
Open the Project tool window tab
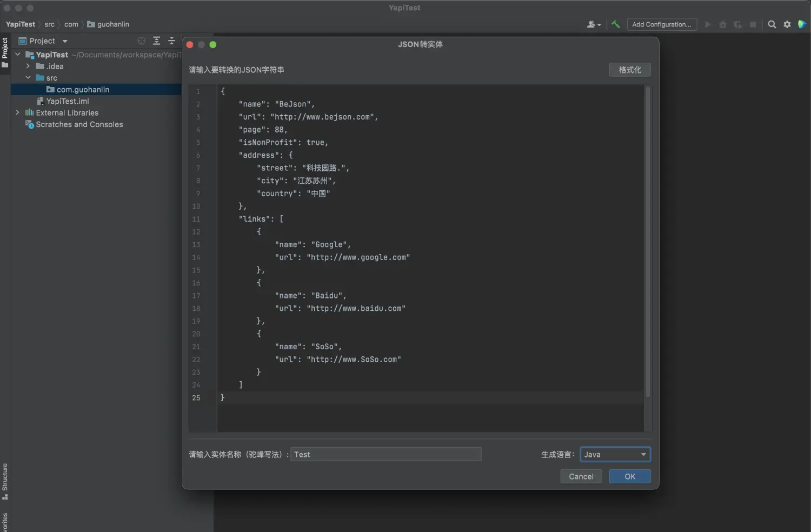click(x=5, y=52)
